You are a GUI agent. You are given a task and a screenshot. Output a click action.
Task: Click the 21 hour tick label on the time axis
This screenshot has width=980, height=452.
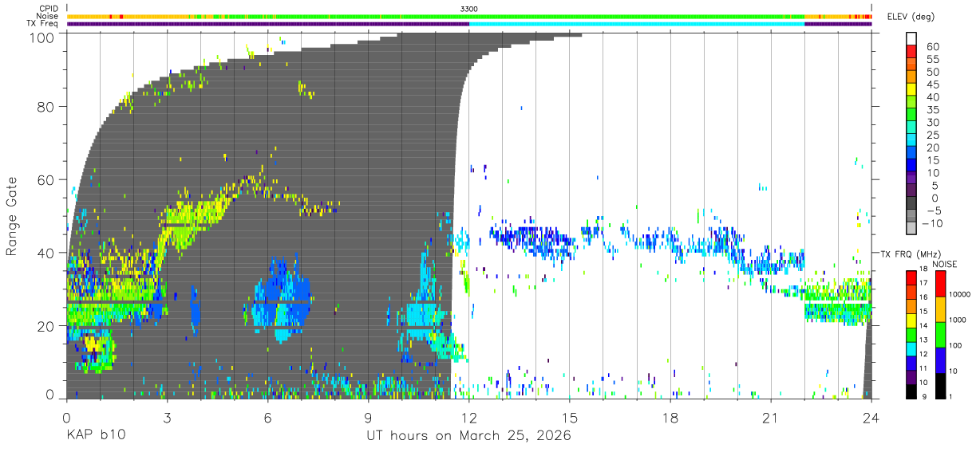tap(771, 419)
